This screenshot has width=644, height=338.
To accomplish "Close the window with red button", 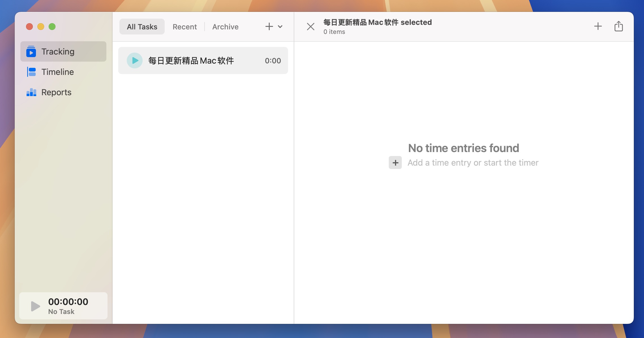I will [29, 27].
